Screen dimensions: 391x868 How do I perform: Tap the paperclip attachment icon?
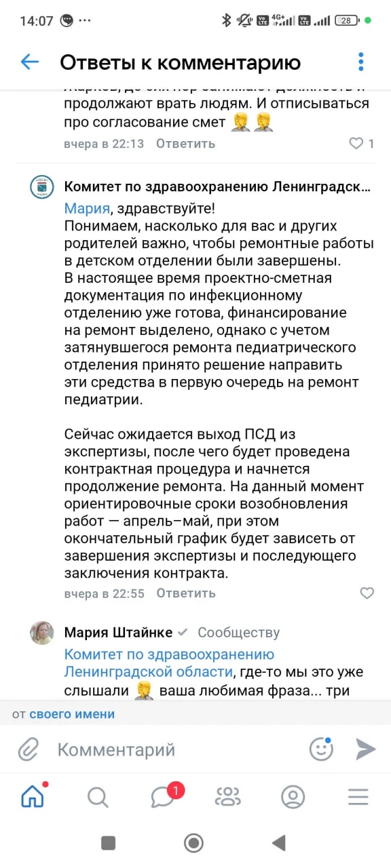click(x=28, y=749)
